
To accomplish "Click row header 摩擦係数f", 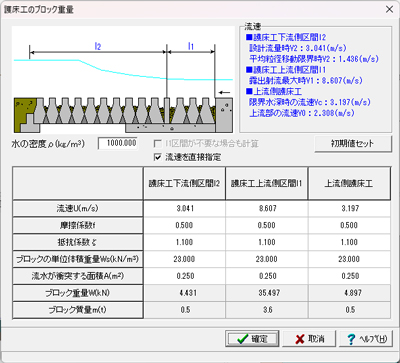I will tap(78, 225).
